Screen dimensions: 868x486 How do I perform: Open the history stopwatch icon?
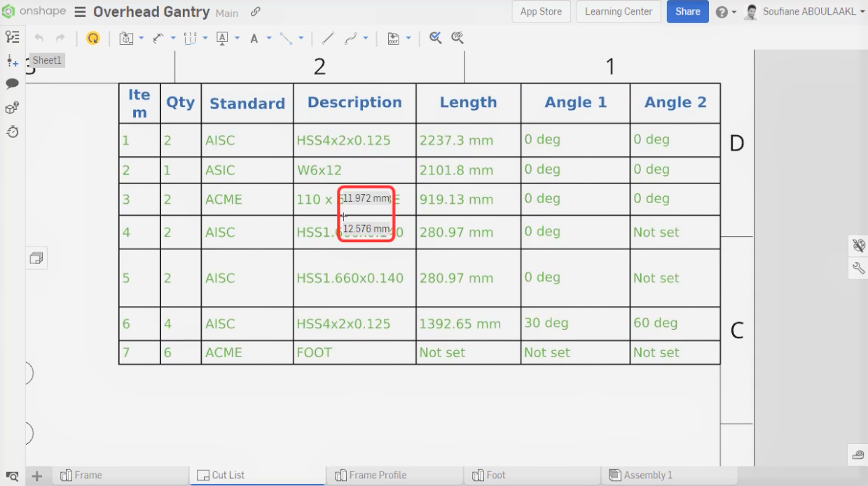[12, 132]
